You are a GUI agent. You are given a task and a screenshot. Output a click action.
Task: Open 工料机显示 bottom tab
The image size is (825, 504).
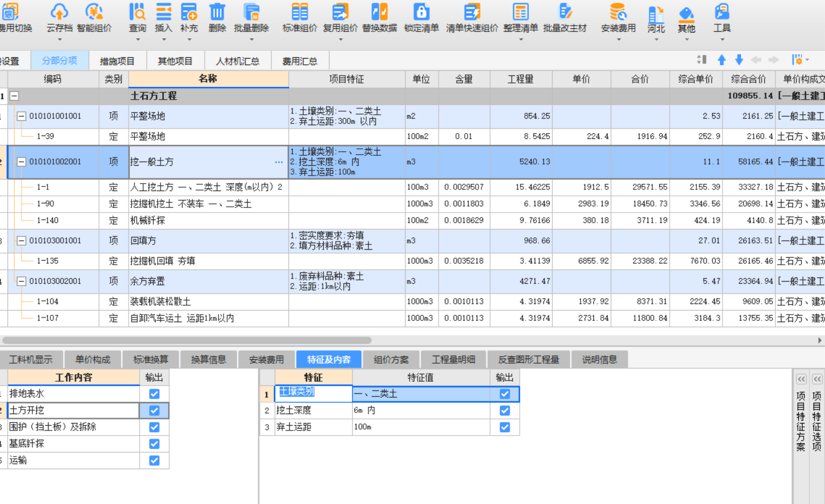tap(31, 360)
